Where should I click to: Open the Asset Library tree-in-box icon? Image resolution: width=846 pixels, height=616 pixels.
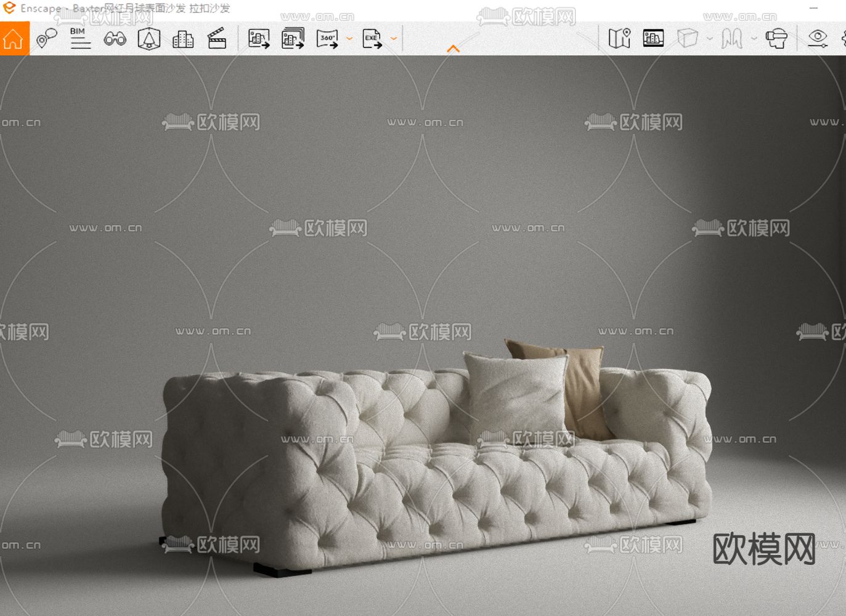coord(148,38)
